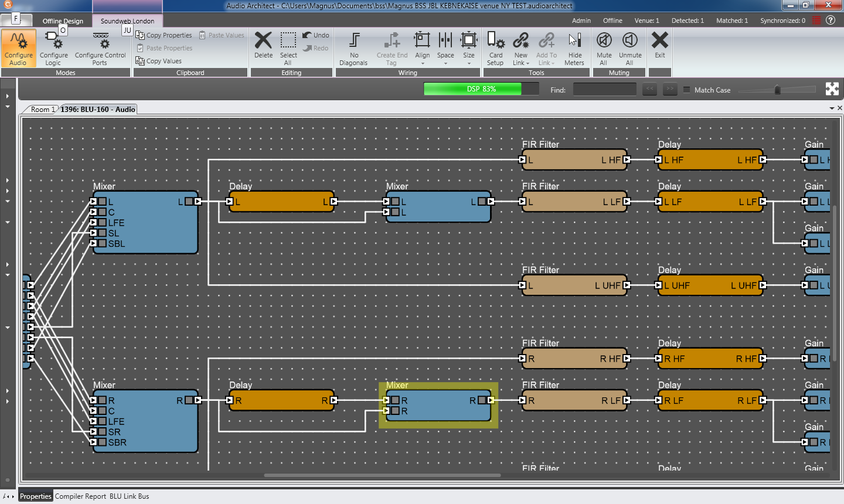Click the Delete tool
This screenshot has height=504, width=844.
pos(263,45)
